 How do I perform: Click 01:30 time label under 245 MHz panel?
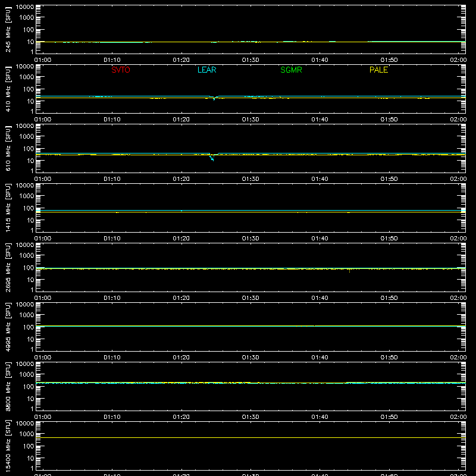[x=250, y=60]
